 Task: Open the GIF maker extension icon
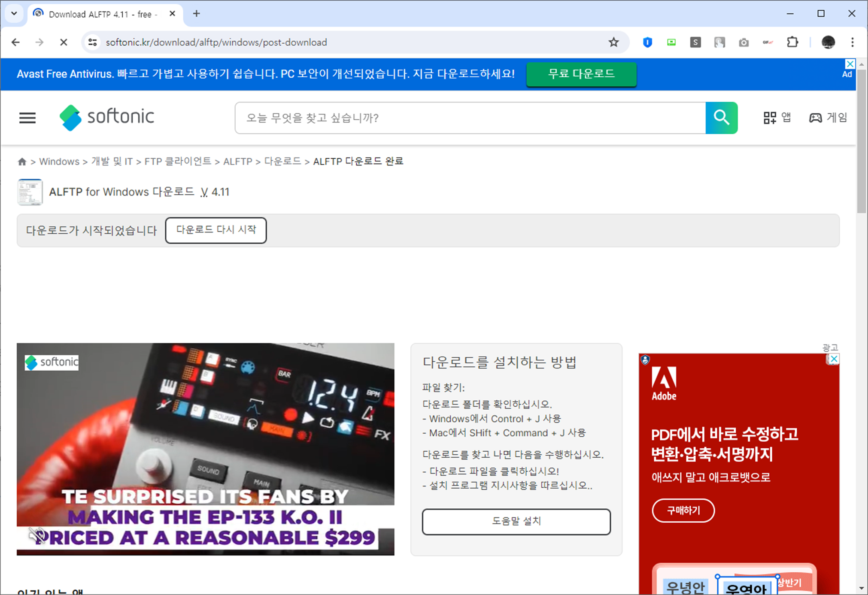point(768,42)
